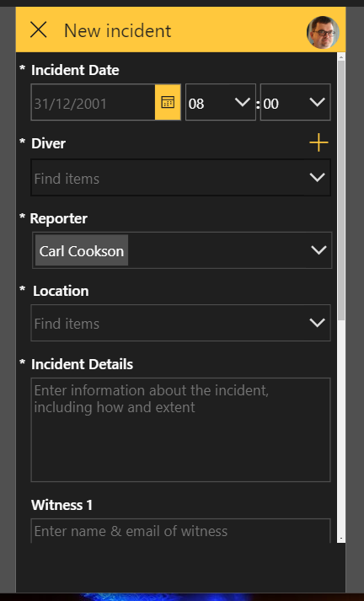Click the scrollbar down arrow
The height and width of the screenshot is (601, 364).
[341, 539]
